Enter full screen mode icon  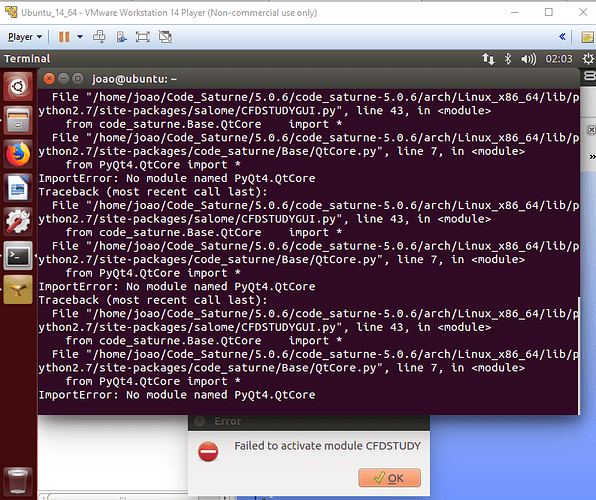pyautogui.click(x=143, y=37)
